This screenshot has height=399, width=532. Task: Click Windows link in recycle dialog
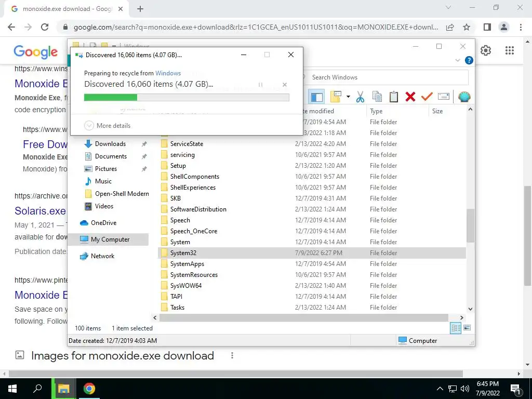pyautogui.click(x=168, y=73)
